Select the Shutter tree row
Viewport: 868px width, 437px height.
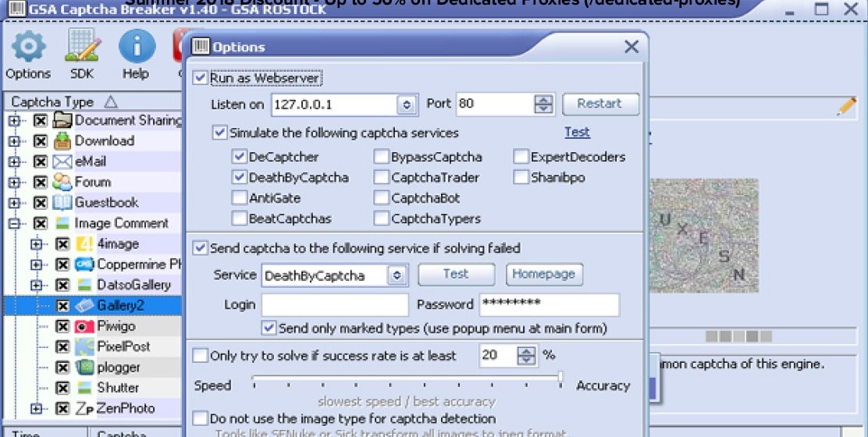pos(92,388)
